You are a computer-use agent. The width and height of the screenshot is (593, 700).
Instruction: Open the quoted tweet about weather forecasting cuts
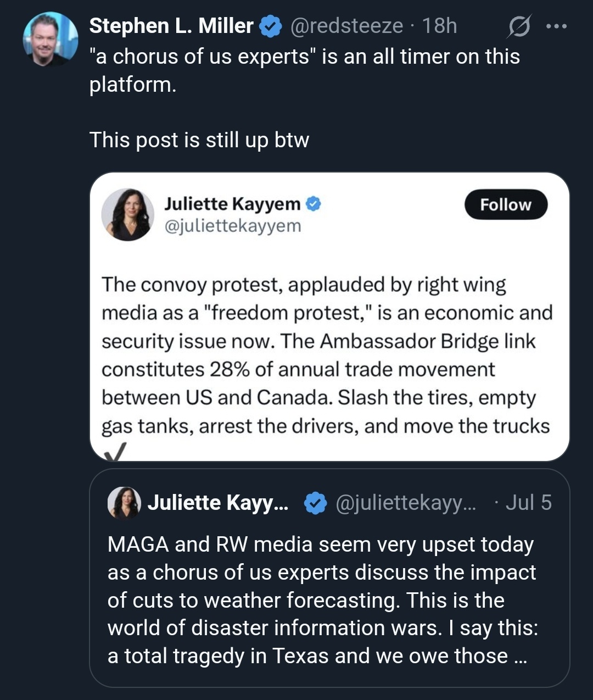[329, 578]
